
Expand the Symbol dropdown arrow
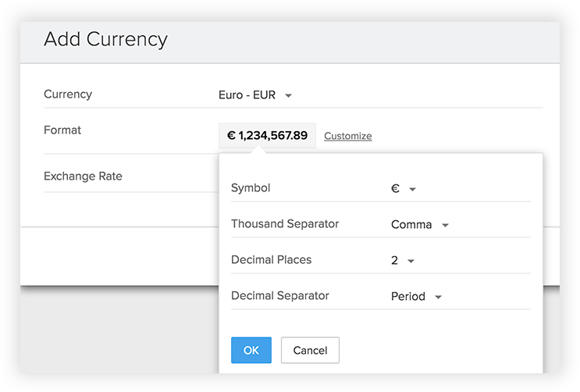(x=412, y=189)
